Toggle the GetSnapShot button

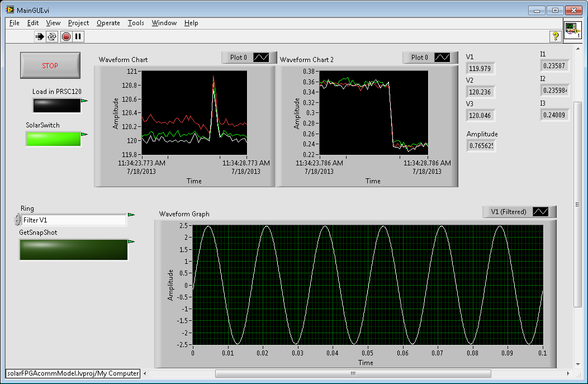click(73, 250)
